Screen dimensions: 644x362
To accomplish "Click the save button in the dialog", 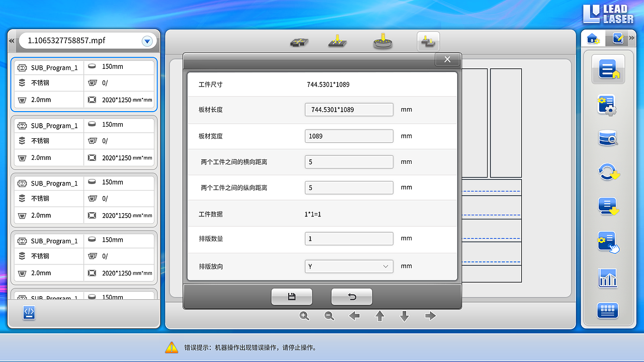I will 292,296.
